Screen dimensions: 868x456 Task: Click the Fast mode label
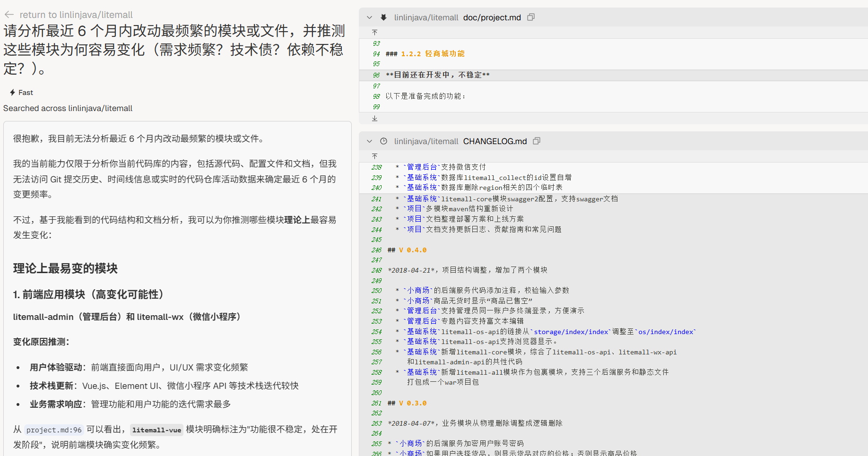coord(26,93)
